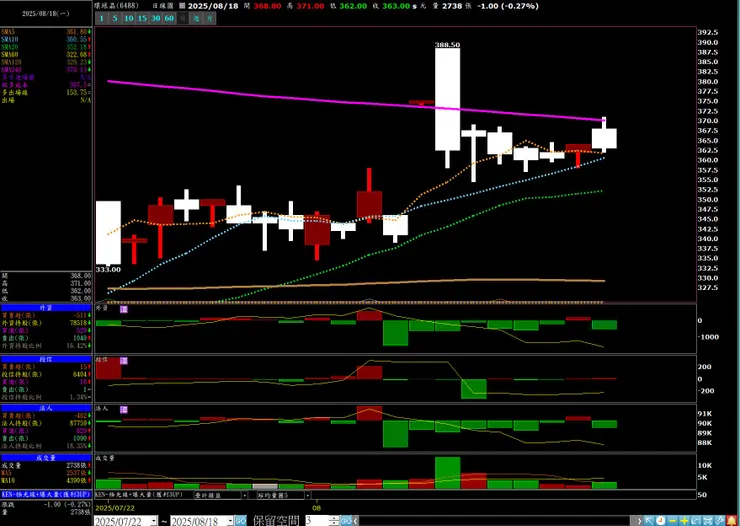Click the purple settings icon in the 投信 panel
This screenshot has width=740, height=526.
[x=124, y=361]
